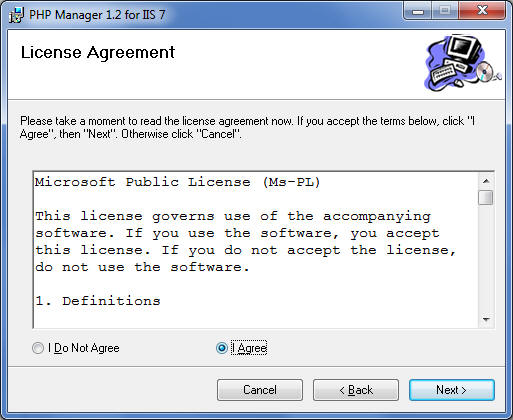Go back with the Back button
The image size is (513, 420).
356,390
